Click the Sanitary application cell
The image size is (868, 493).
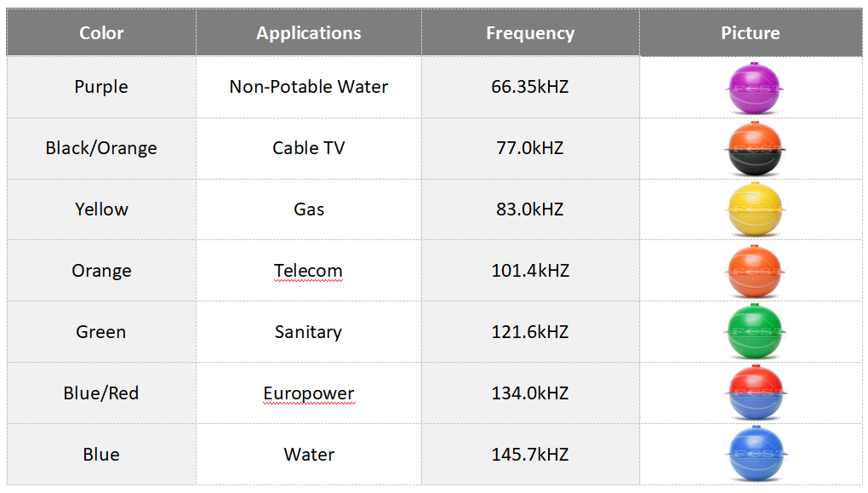309,332
